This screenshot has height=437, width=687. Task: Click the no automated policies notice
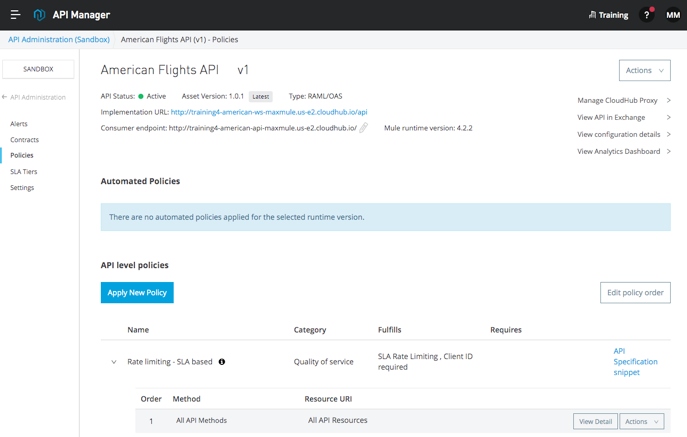click(386, 217)
